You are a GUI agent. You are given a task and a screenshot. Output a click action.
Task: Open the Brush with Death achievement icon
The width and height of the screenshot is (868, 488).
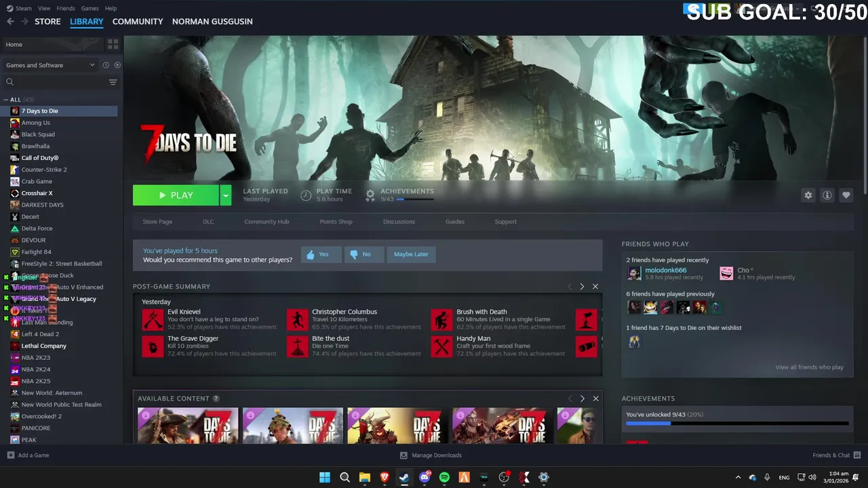tap(441, 320)
